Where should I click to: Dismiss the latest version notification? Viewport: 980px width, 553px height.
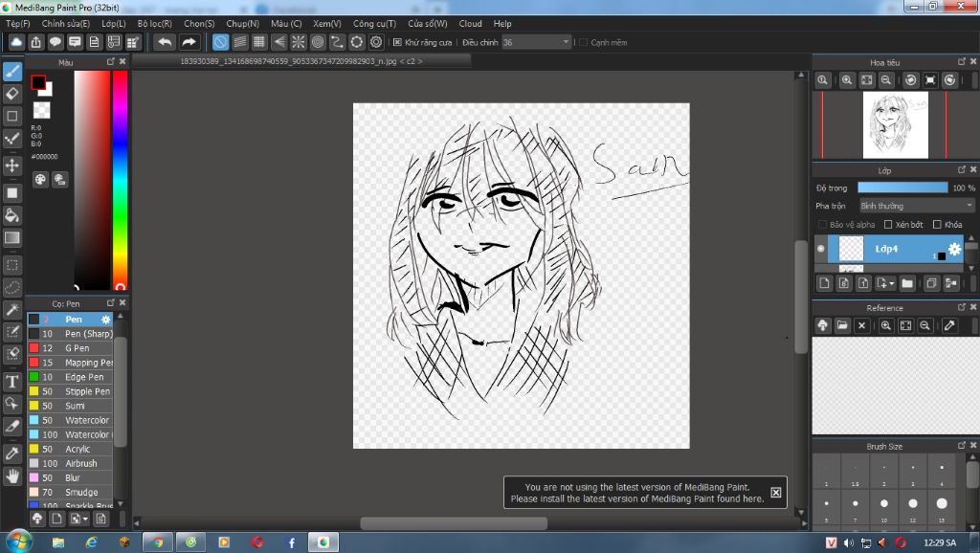tap(775, 493)
